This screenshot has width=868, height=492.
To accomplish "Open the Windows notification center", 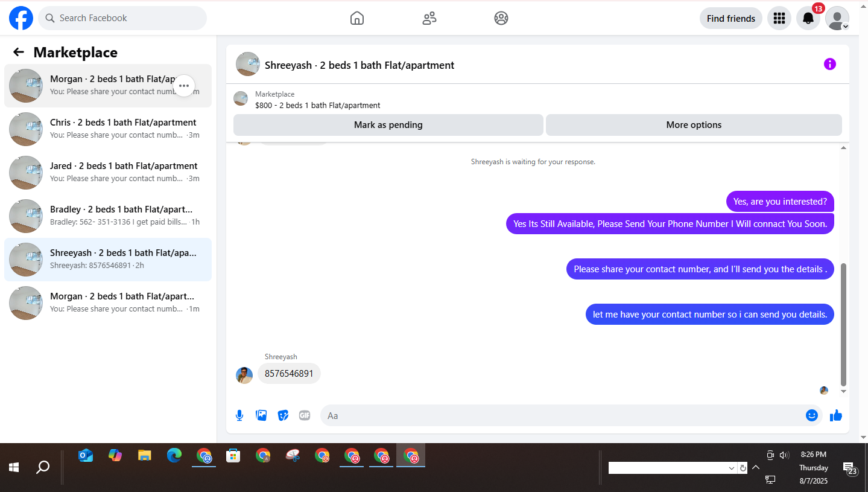I will 851,469.
